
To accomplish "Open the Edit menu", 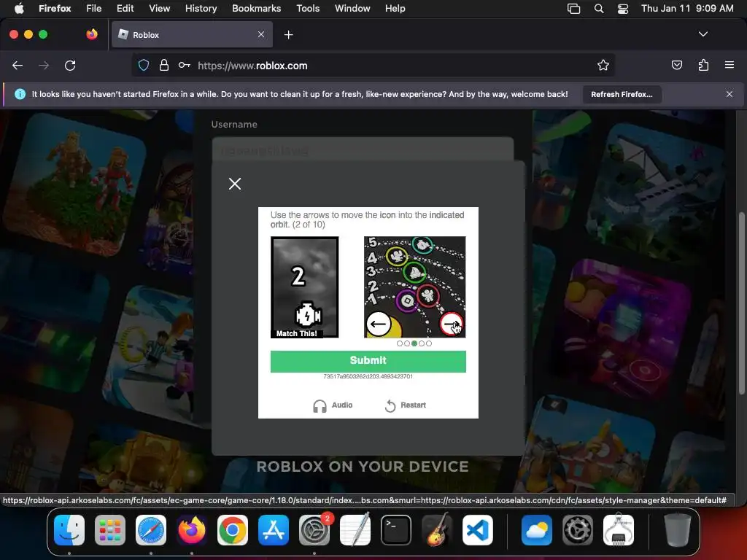I will pos(125,9).
